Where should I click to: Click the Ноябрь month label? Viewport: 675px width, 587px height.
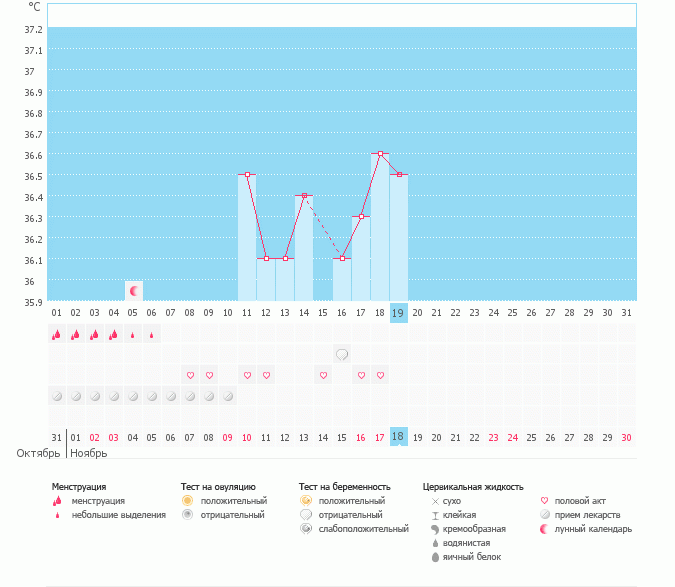[x=88, y=453]
